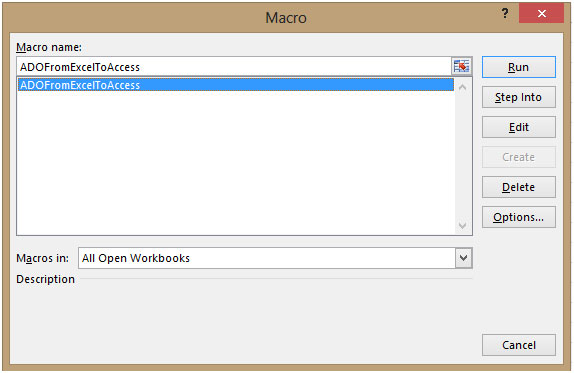Click the disabled Create button
574x373 pixels.
[x=518, y=157]
